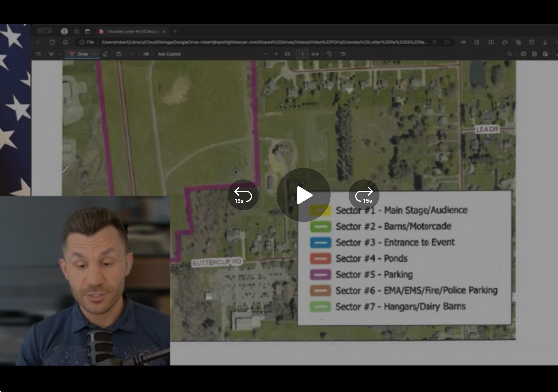This screenshot has height=392, width=558.
Task: Rewind the video 15 seconds
Action: tap(243, 195)
